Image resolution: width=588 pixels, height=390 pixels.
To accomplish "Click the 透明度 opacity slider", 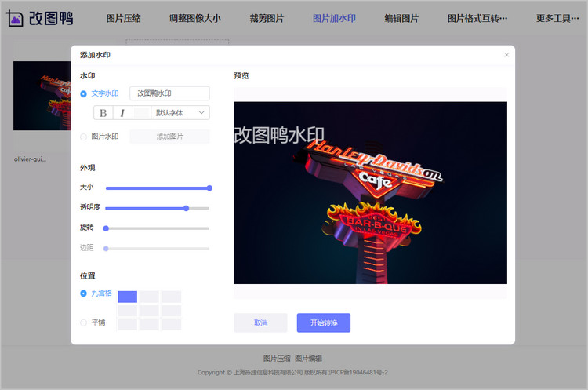I will [158, 208].
